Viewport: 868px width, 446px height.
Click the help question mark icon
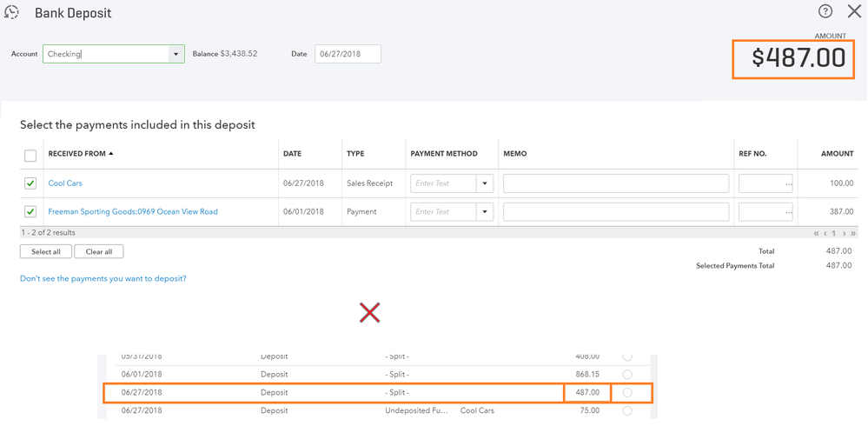click(x=825, y=11)
